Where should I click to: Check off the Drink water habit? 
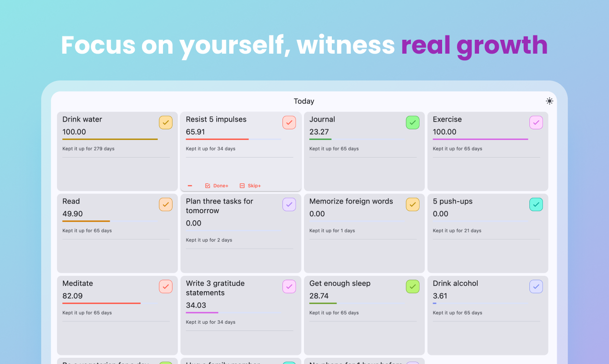165,123
